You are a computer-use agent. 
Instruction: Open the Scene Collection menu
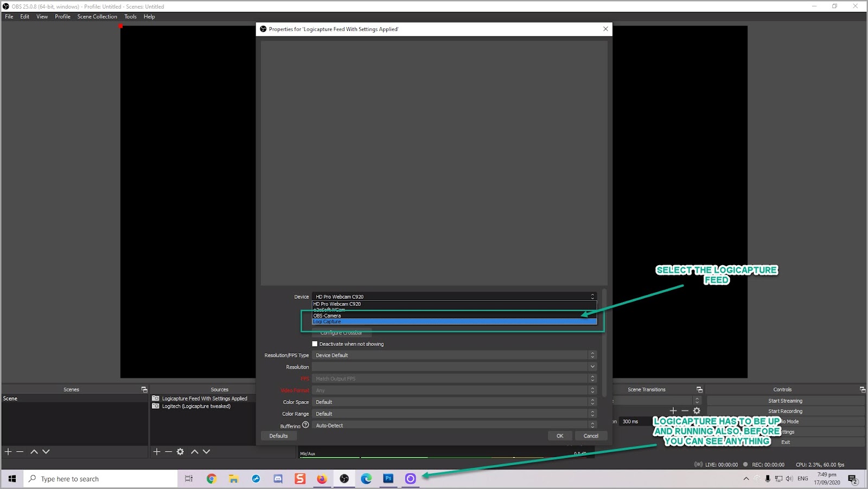point(97,17)
